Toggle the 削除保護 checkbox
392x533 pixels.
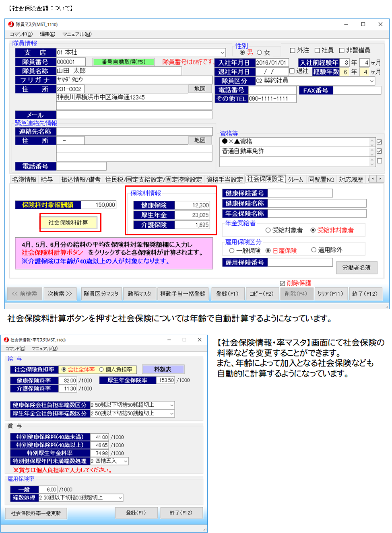click(x=283, y=284)
